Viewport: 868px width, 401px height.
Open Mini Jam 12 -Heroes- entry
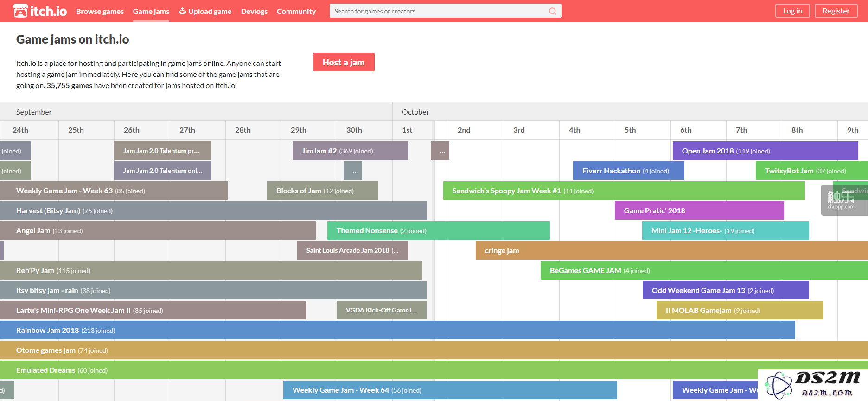point(726,230)
